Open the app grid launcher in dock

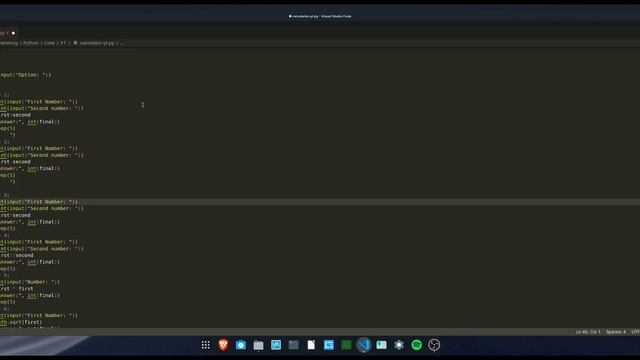[205, 345]
